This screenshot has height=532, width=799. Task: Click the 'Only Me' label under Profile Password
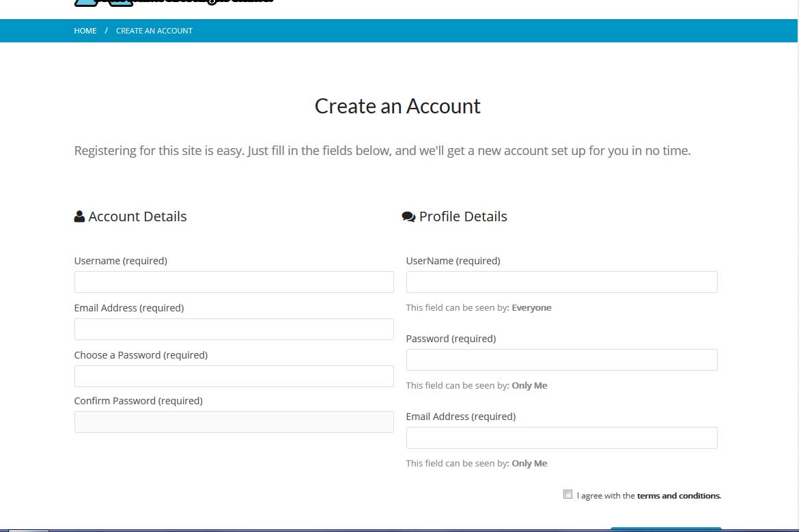click(529, 386)
